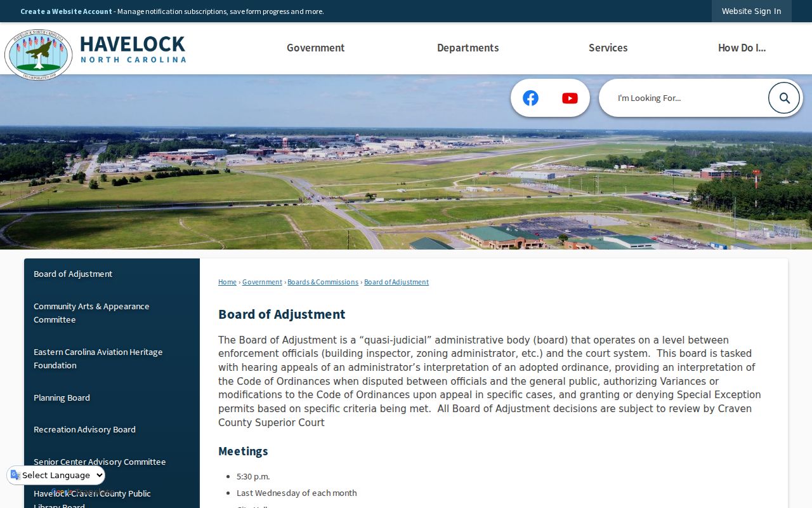Open the YouTube icon link

tap(570, 98)
